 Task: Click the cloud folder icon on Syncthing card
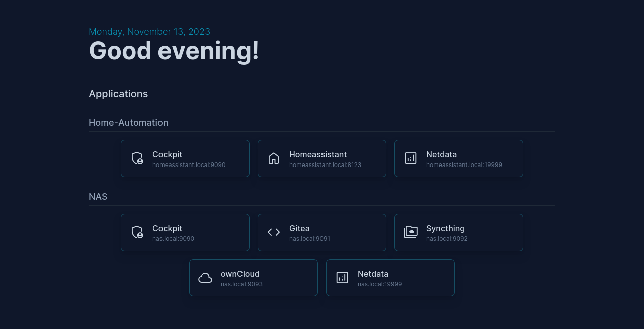click(x=411, y=232)
